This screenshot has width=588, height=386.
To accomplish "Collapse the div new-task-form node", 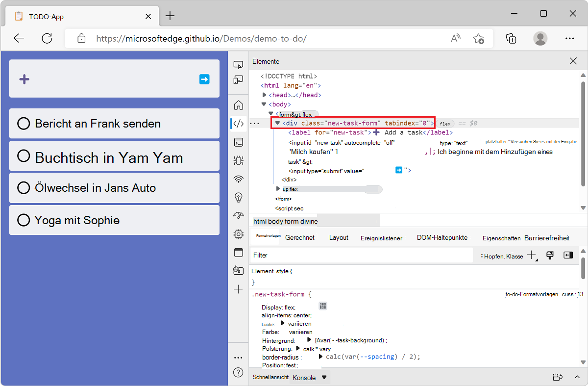I will click(x=277, y=123).
